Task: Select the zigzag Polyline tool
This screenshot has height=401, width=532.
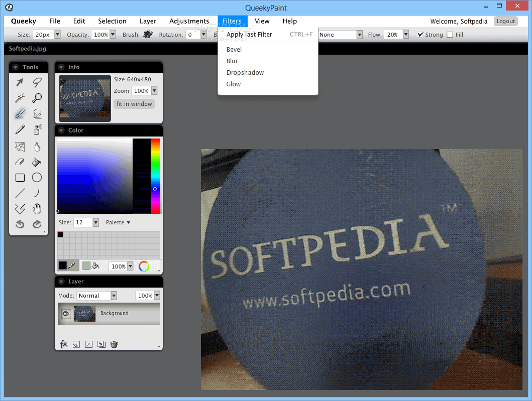Action: click(x=20, y=209)
